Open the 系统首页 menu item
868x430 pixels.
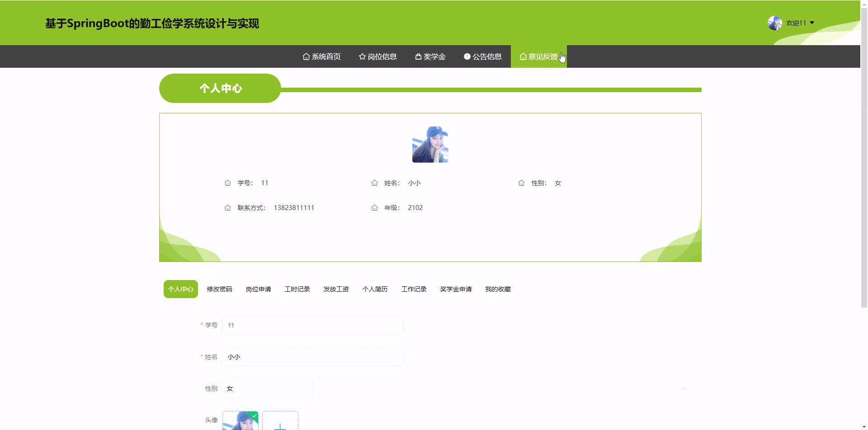tap(321, 56)
